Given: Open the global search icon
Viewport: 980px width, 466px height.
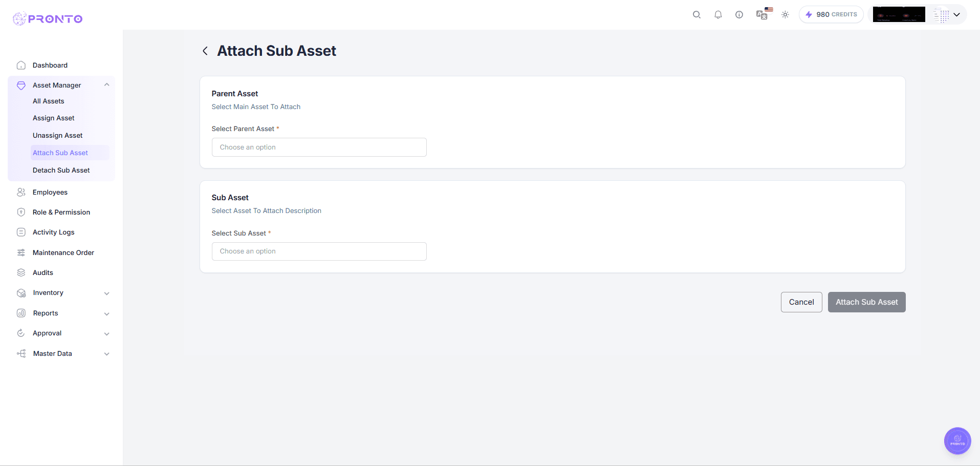Looking at the screenshot, I should (x=696, y=15).
